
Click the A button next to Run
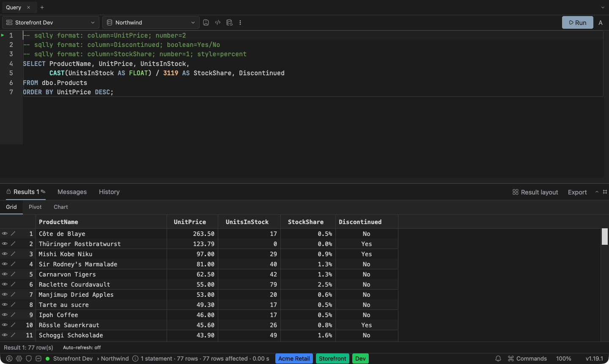[x=601, y=22]
